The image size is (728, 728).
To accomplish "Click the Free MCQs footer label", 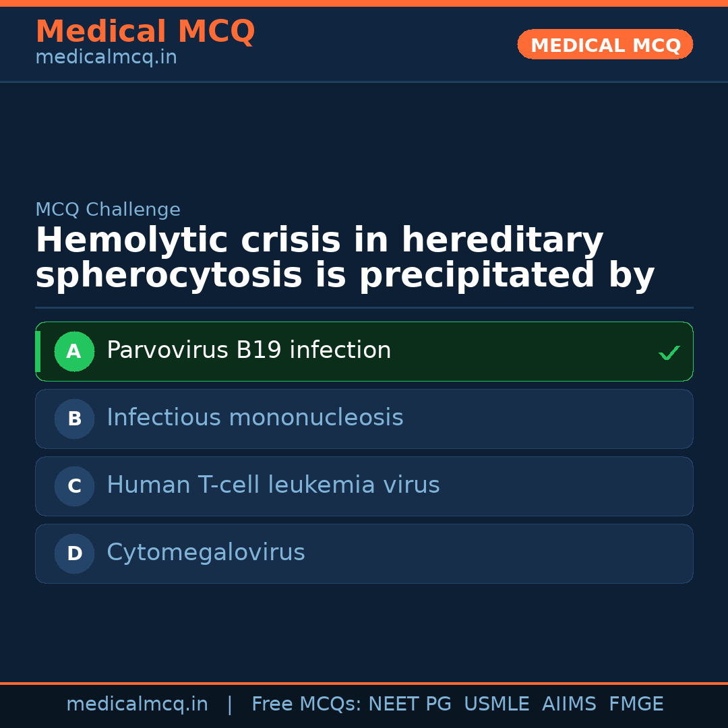I will [x=307, y=704].
